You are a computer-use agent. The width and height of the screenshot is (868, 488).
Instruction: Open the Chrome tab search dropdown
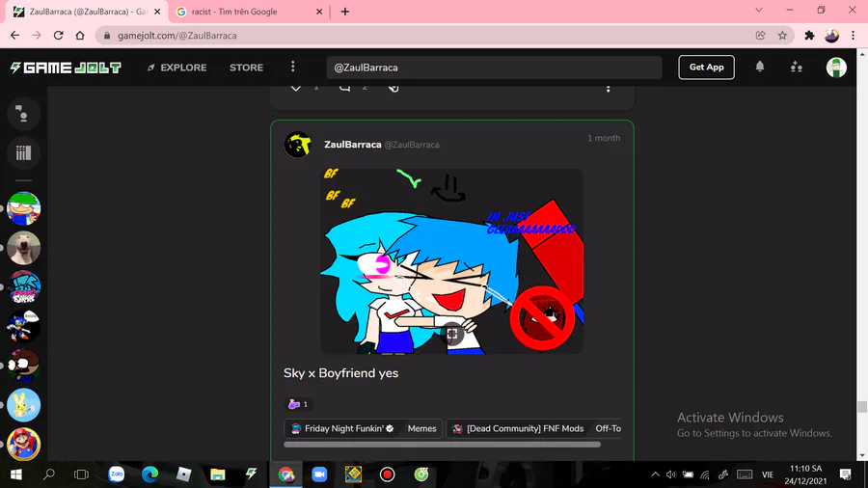click(759, 10)
